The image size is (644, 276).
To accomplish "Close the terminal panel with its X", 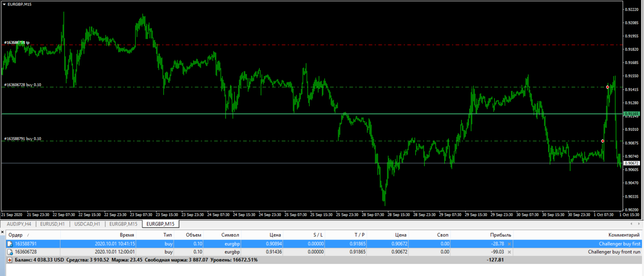I will click(2, 232).
